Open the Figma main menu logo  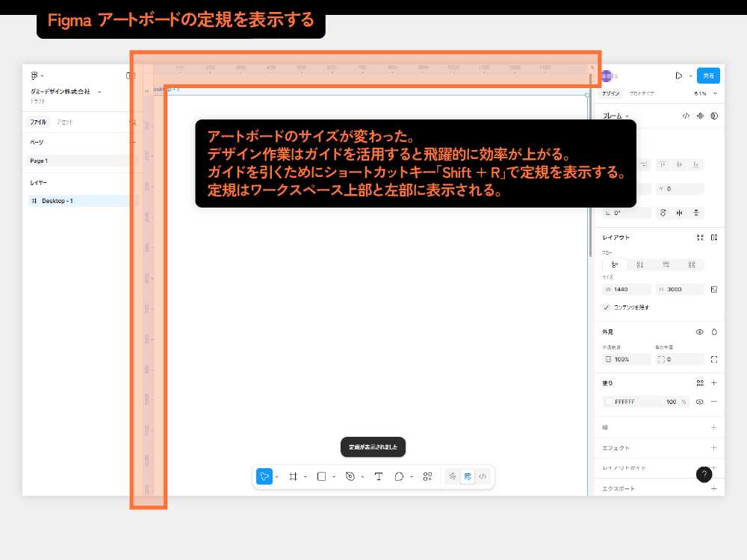point(34,75)
